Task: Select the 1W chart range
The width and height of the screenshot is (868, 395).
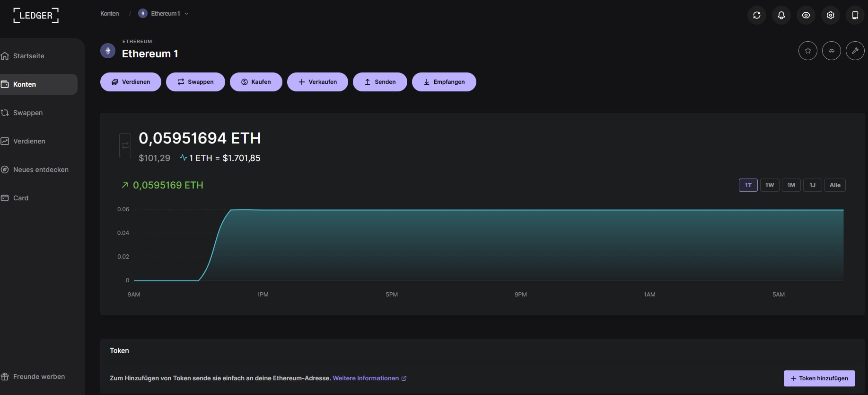Action: [770, 185]
